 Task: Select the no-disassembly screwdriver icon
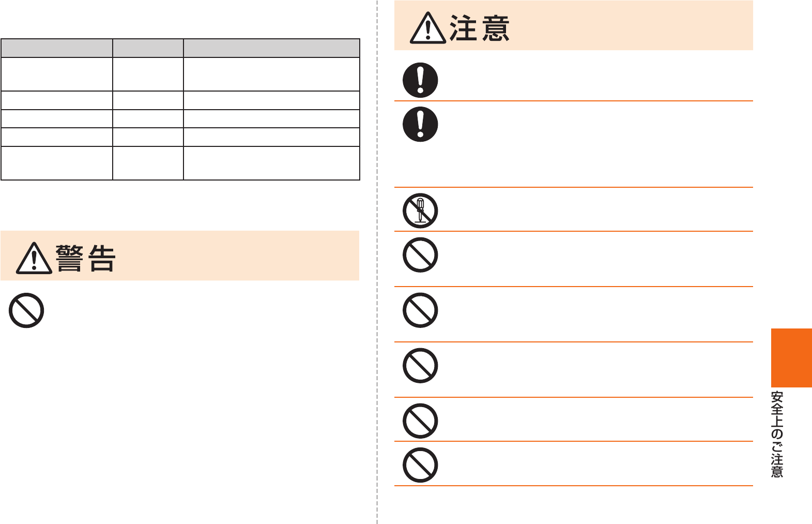click(420, 211)
